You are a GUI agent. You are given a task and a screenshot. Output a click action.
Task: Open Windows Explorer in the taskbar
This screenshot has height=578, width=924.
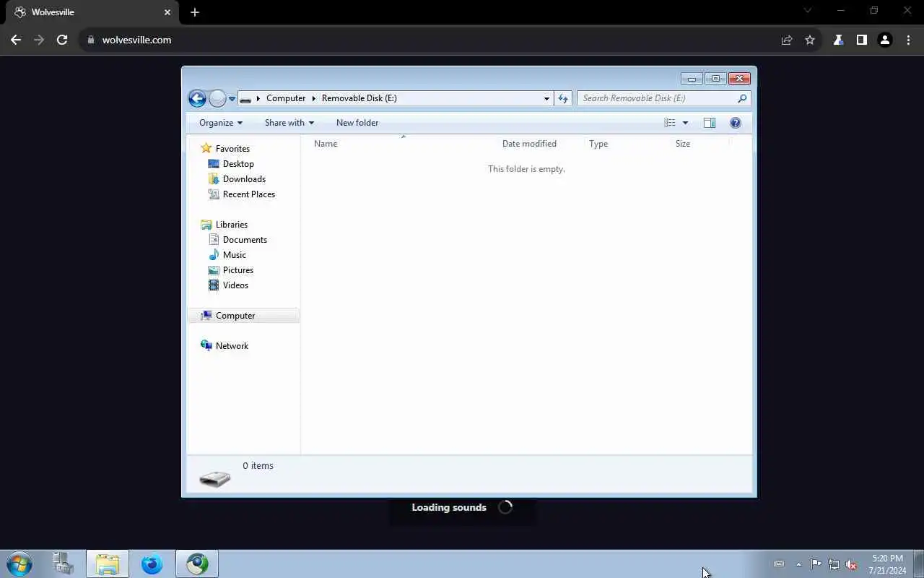coord(108,564)
